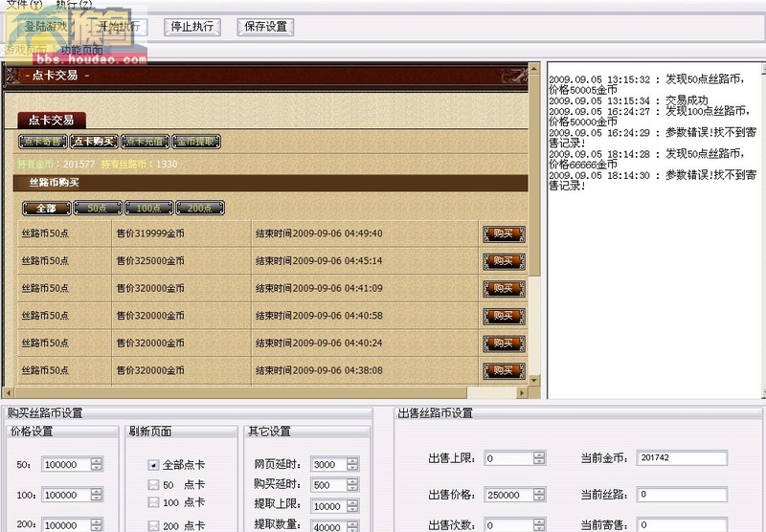Click the 当前丝路 field
The width and height of the screenshot is (766, 532).
(x=682, y=495)
